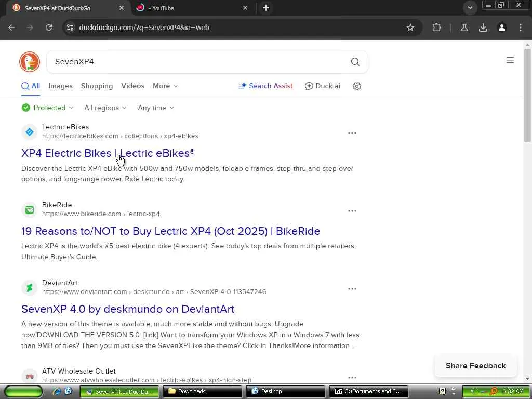Open options for Lectric eBikes result
The height and width of the screenshot is (399, 532).
point(352,133)
